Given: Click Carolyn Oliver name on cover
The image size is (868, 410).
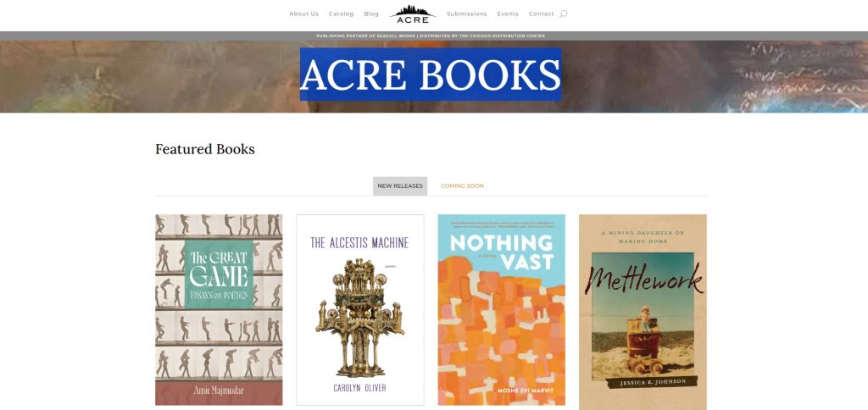Looking at the screenshot, I should [x=359, y=389].
